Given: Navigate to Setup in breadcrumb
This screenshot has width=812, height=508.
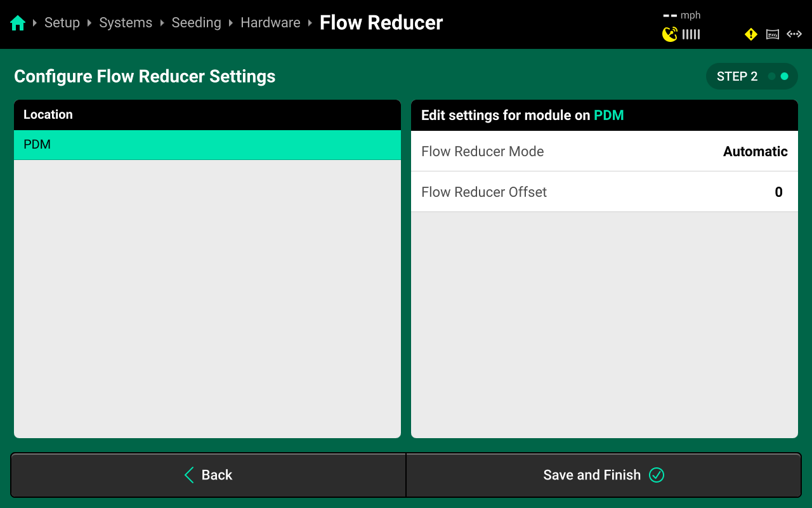Looking at the screenshot, I should pyautogui.click(x=62, y=23).
